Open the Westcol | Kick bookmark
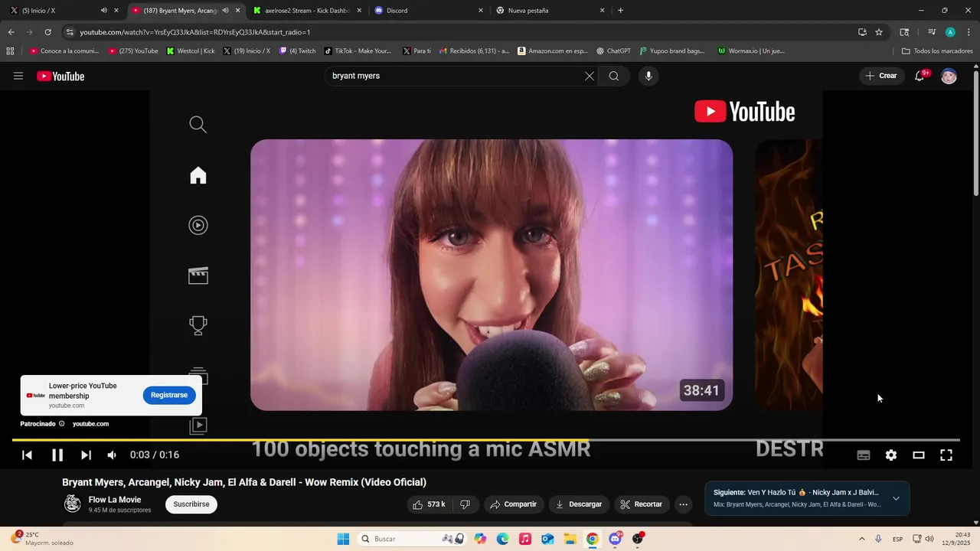980x551 pixels. [x=191, y=51]
